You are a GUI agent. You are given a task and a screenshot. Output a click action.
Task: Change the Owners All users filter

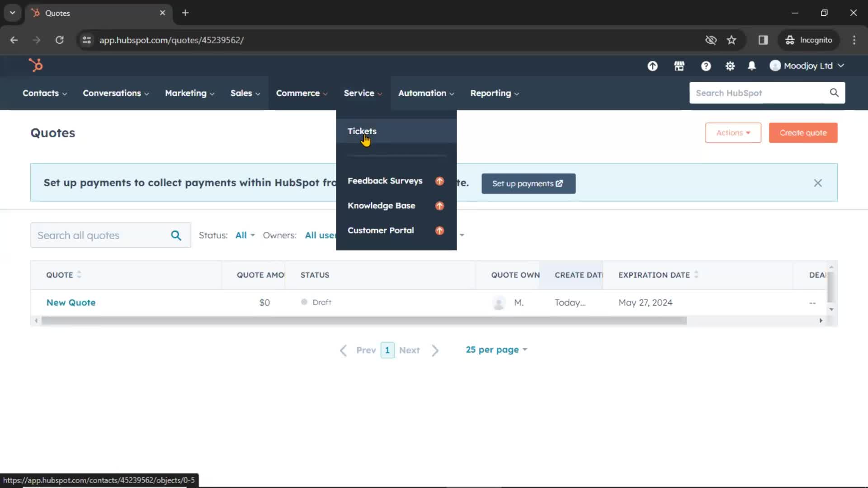(321, 235)
